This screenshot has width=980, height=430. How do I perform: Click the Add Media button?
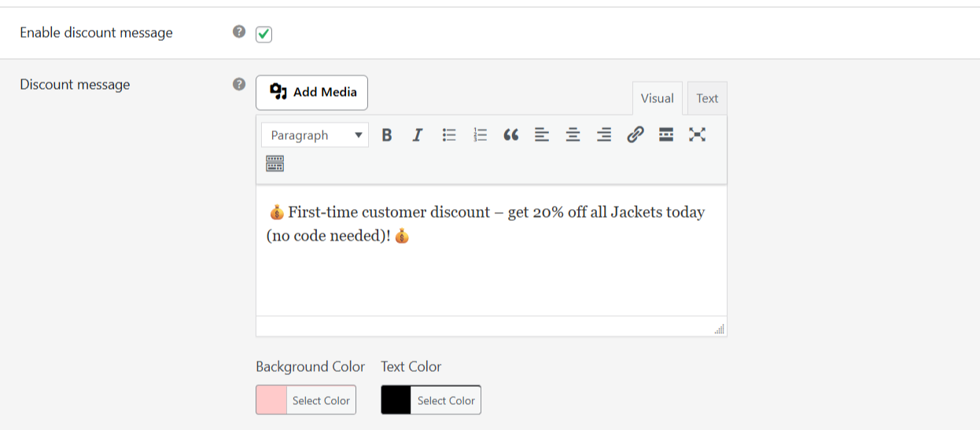311,92
